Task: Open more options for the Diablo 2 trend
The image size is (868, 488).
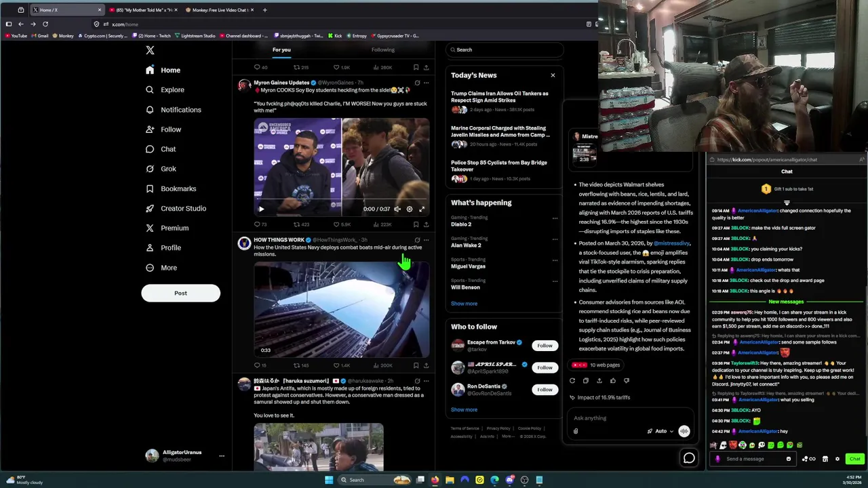Action: (x=555, y=218)
